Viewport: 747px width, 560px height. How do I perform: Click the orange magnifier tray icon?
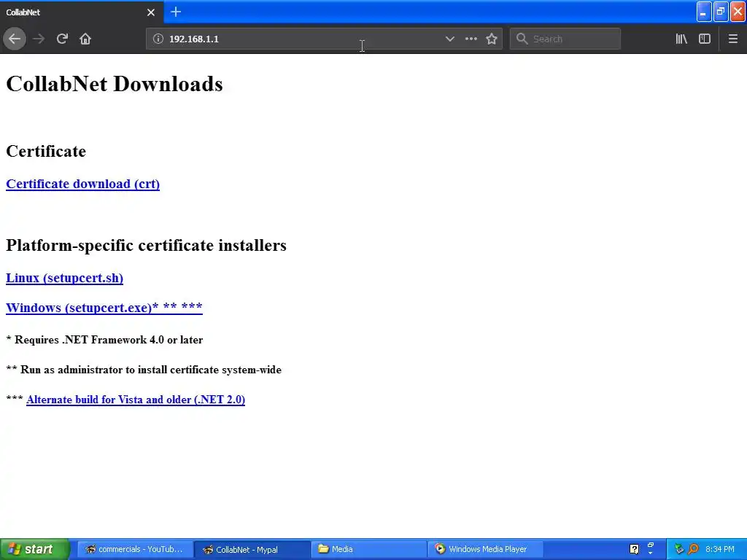click(x=693, y=549)
